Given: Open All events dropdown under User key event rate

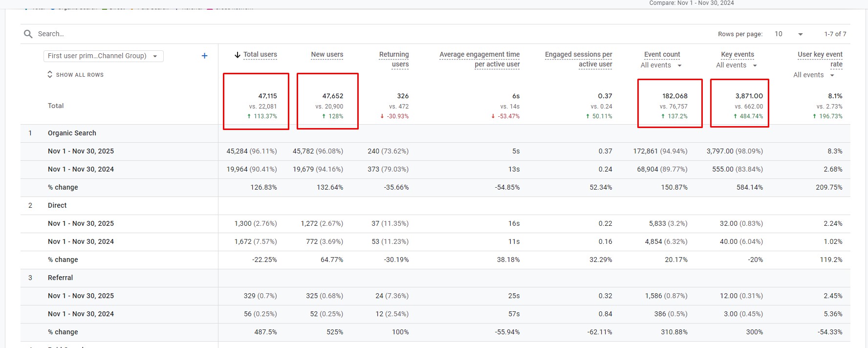Looking at the screenshot, I should point(813,75).
